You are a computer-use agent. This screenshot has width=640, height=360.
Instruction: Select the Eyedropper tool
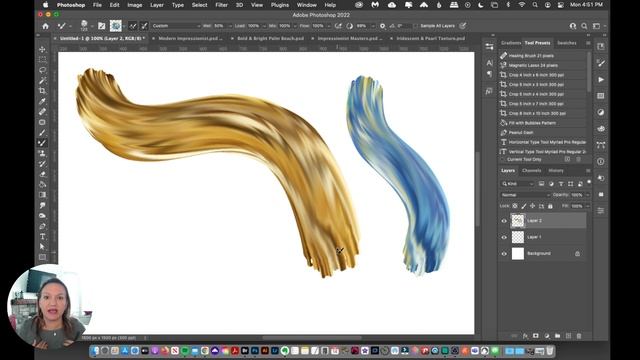click(x=42, y=101)
